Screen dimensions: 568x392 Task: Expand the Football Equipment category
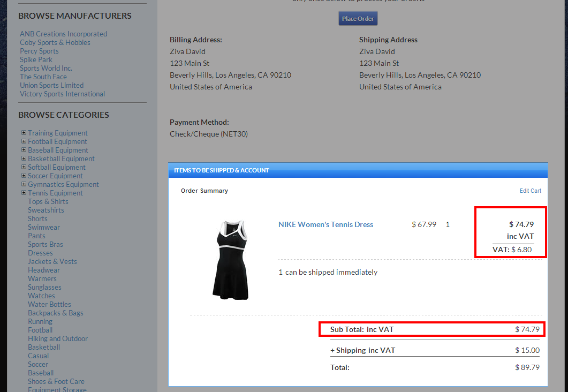(24, 141)
